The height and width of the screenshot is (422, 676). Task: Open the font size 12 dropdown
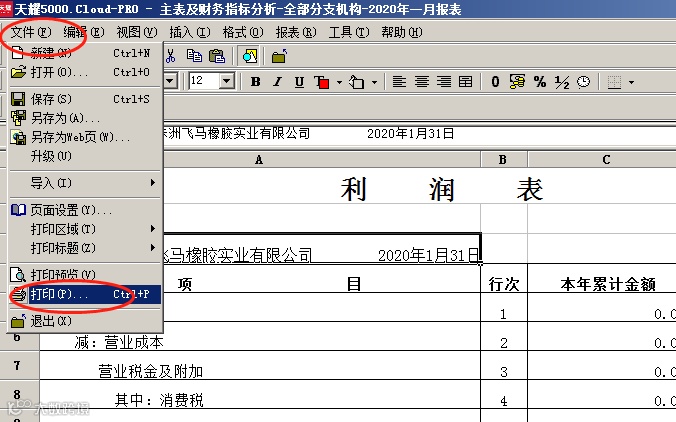227,81
